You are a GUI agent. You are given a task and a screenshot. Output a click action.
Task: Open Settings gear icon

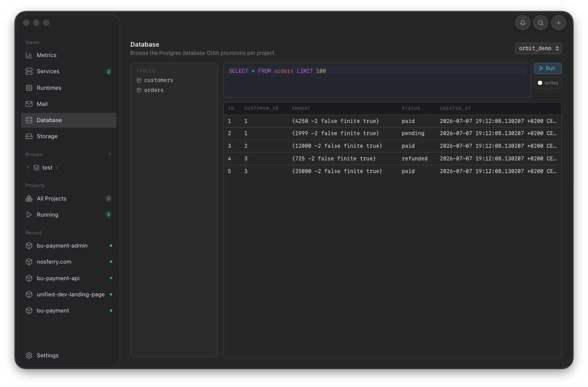pos(29,356)
